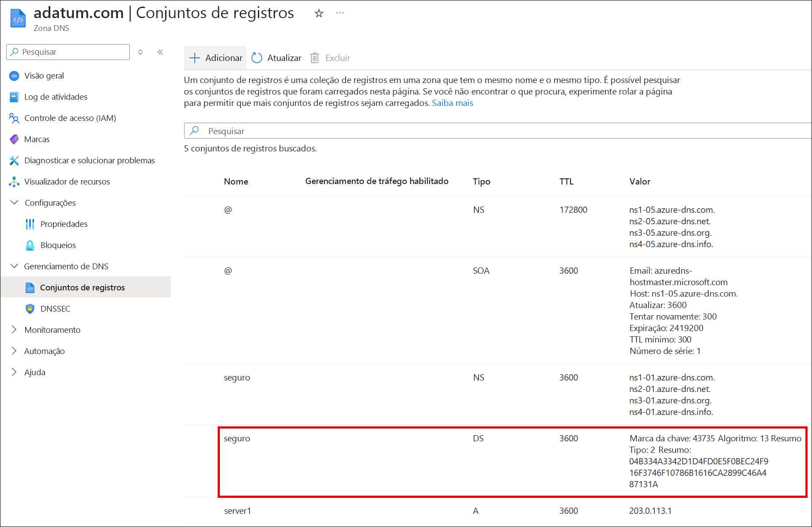Sort by the Nome column header
This screenshot has height=527, width=812.
pos(236,181)
